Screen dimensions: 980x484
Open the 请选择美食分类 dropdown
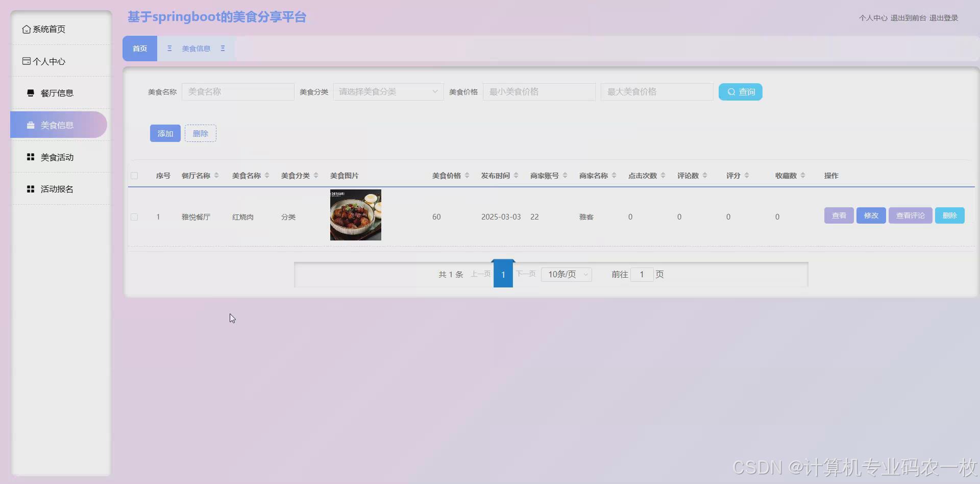click(x=388, y=91)
